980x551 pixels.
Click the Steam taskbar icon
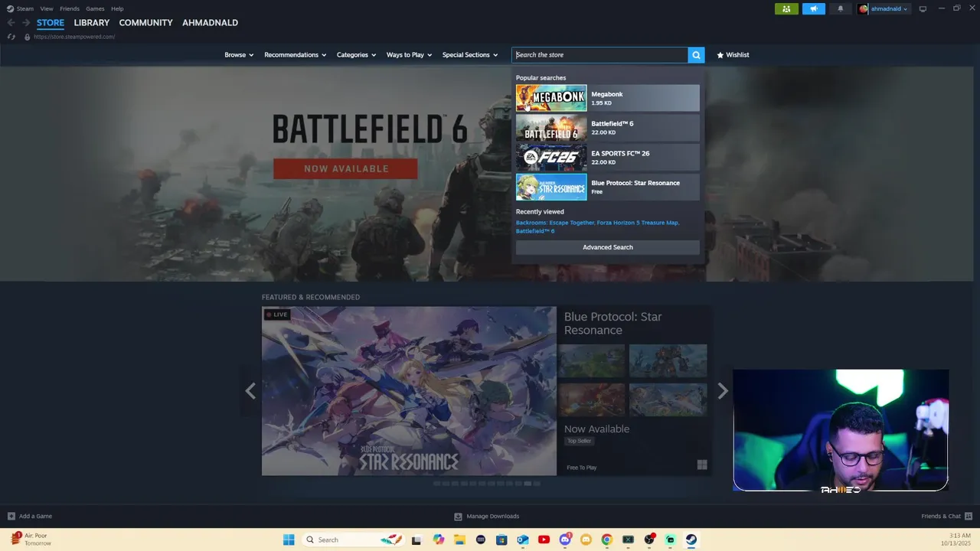coord(691,540)
